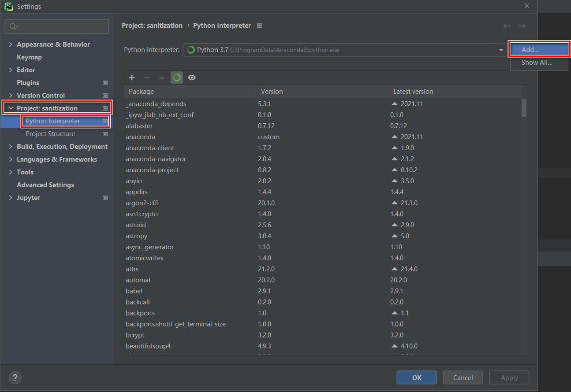Open Project Structure settings
571x392 pixels.
pos(50,134)
